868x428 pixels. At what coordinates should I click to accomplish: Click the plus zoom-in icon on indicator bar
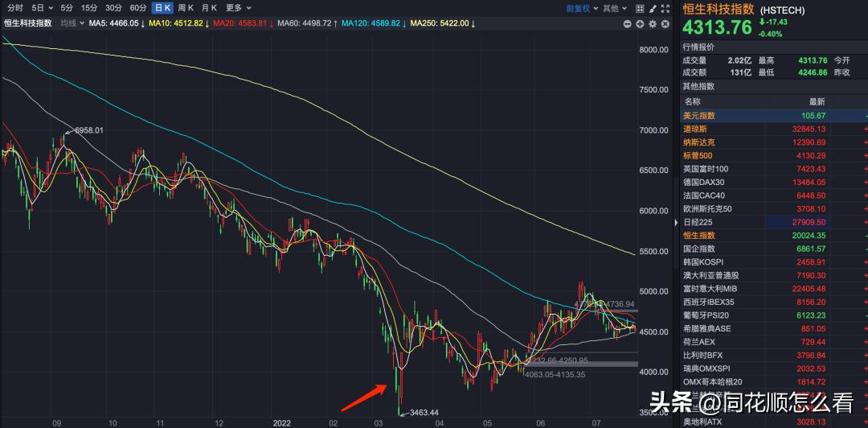pos(640,24)
